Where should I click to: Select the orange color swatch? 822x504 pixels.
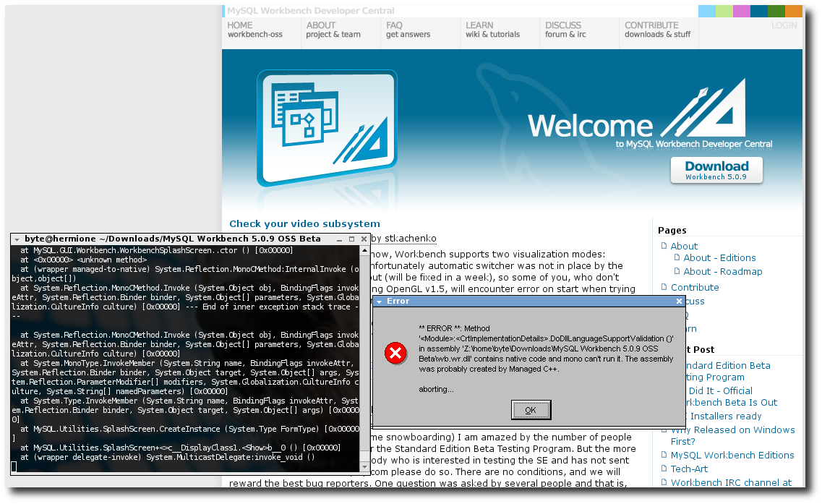(793, 11)
